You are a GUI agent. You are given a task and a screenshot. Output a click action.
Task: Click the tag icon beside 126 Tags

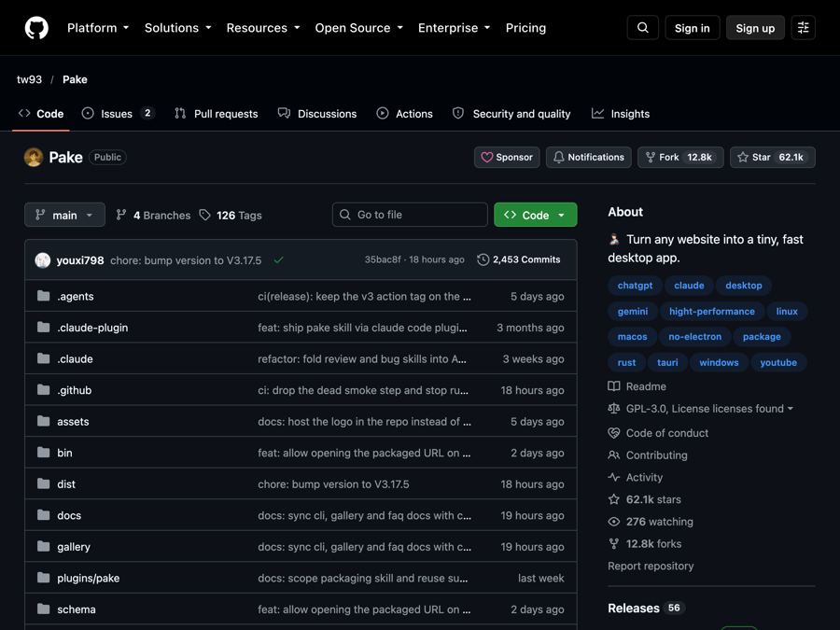204,215
